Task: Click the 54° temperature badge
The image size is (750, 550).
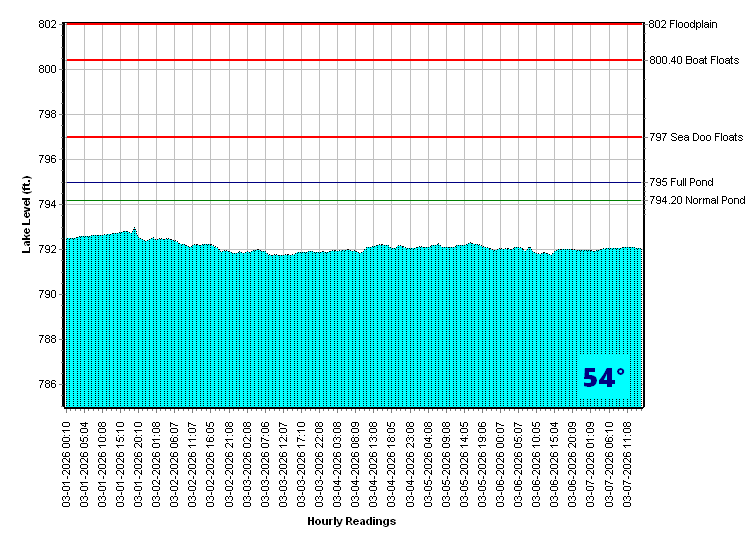Action: [x=603, y=378]
